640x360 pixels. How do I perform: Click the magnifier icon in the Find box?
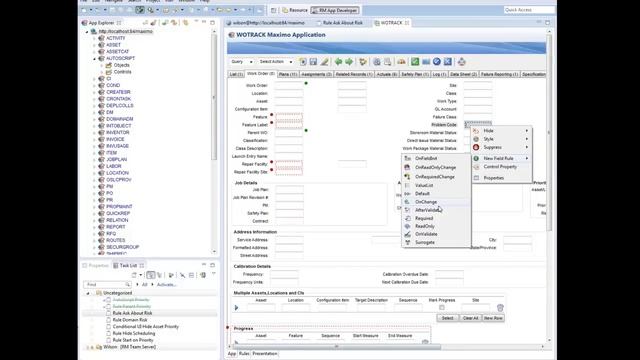pos(128,284)
